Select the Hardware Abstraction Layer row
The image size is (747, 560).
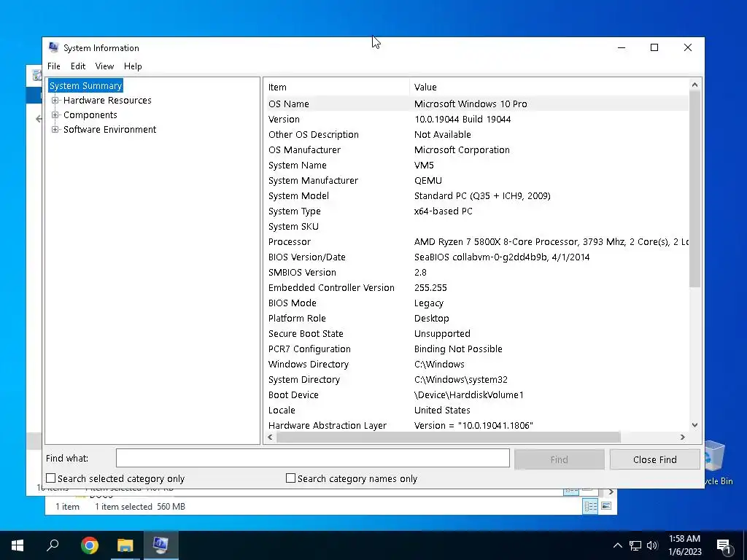(476, 425)
